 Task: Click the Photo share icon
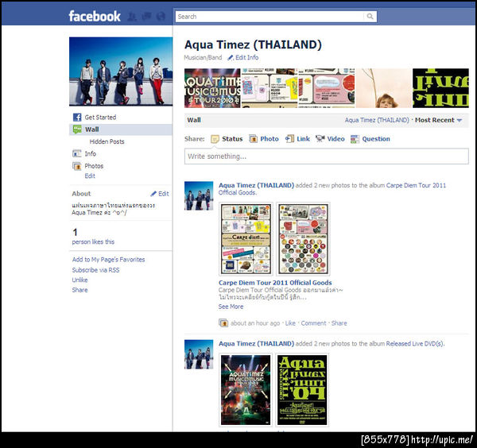(x=253, y=139)
